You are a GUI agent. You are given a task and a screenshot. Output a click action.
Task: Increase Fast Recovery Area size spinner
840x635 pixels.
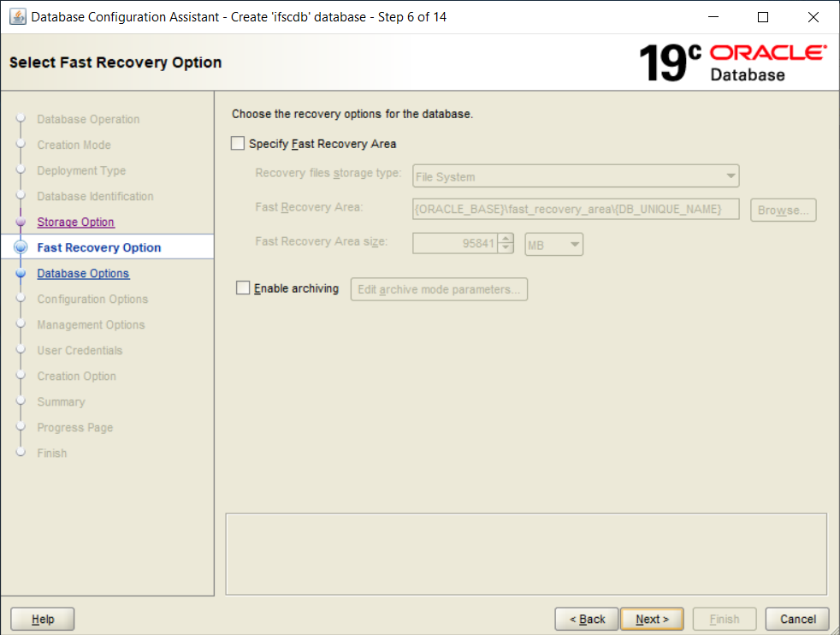tap(506, 239)
